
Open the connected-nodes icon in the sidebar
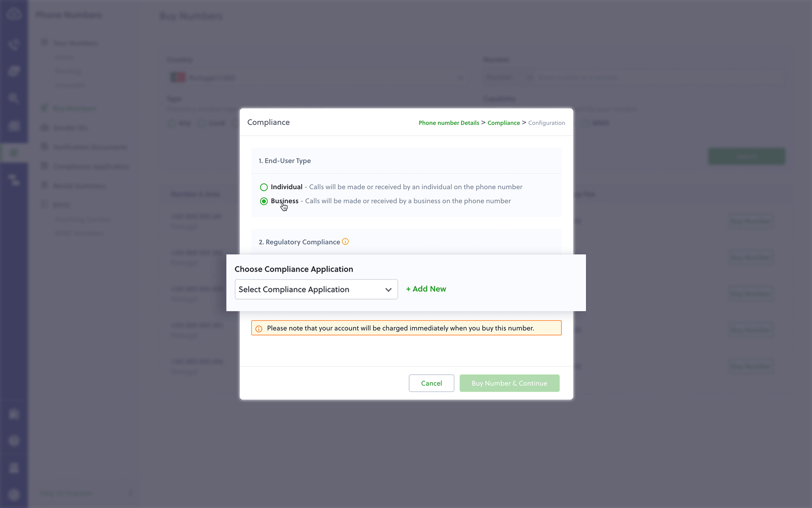14,180
